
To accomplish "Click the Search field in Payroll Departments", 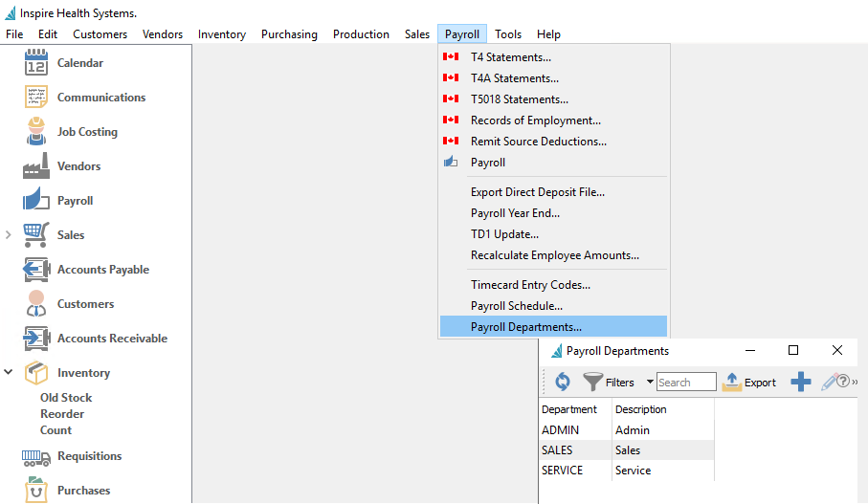I will point(686,382).
